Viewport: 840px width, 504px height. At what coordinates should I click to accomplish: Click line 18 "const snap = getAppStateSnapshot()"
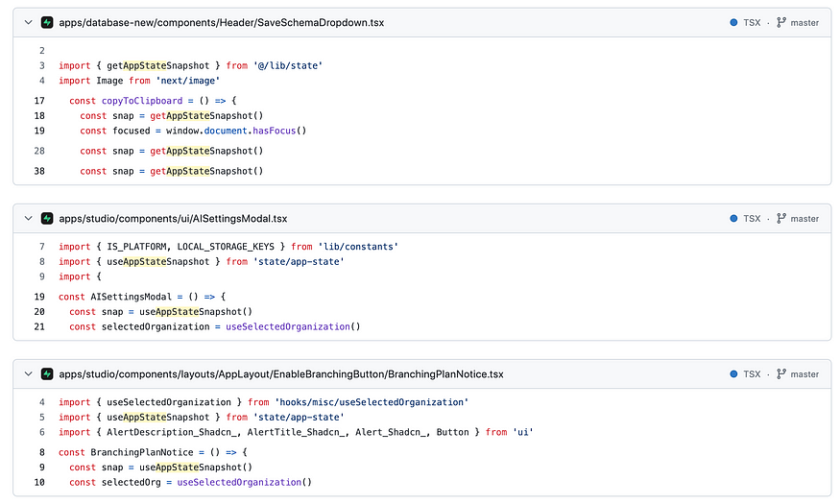[172, 116]
